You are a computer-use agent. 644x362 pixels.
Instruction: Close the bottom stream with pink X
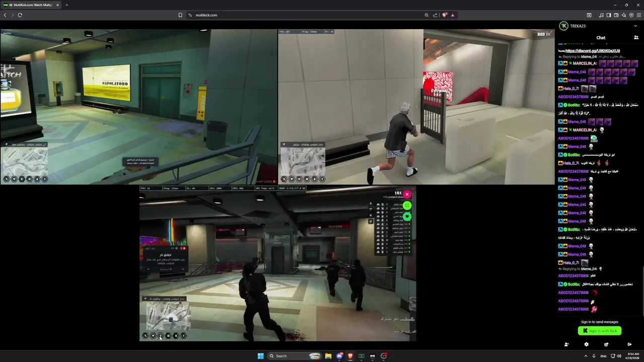click(407, 194)
